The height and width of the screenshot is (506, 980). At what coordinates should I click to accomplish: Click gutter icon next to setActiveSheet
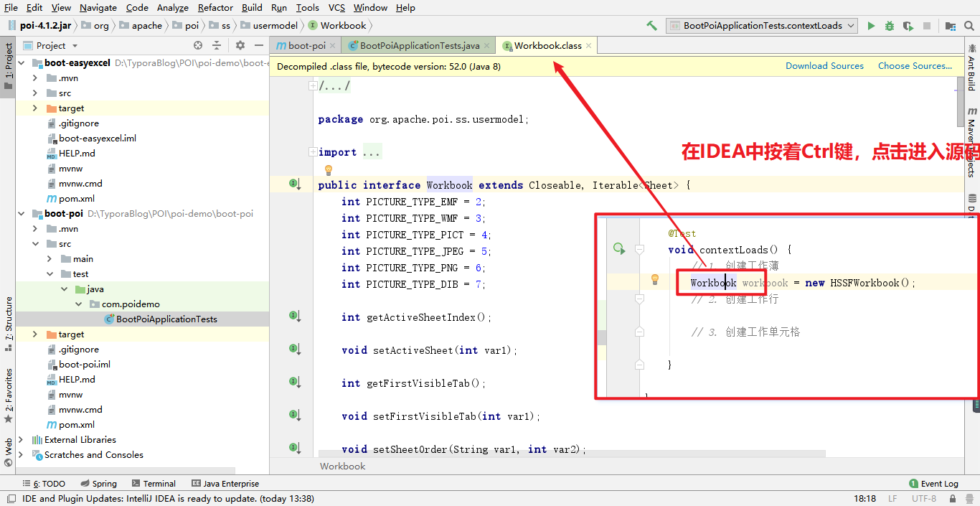(294, 349)
